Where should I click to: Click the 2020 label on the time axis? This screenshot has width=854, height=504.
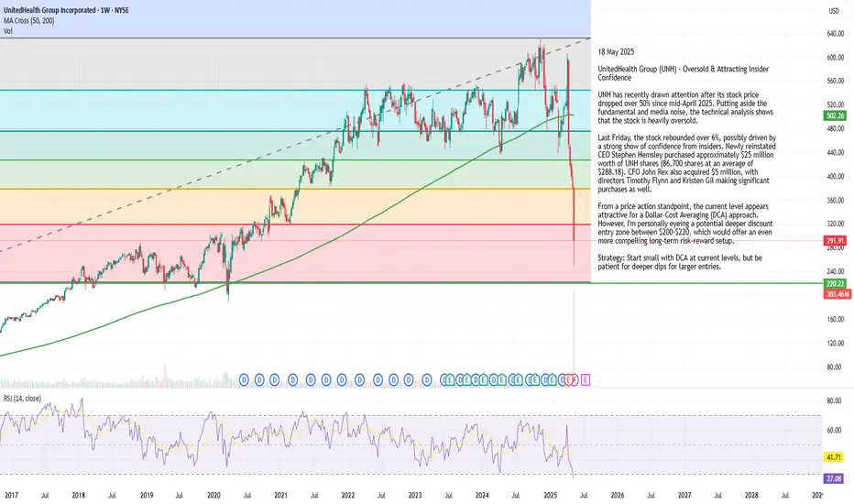(x=214, y=495)
